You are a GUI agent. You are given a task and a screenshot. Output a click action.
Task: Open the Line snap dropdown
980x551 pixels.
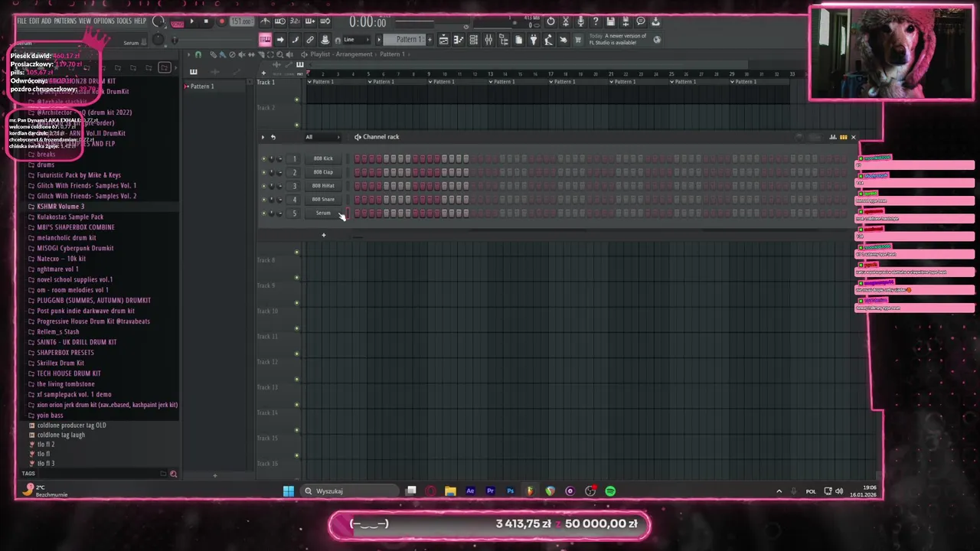coord(357,39)
